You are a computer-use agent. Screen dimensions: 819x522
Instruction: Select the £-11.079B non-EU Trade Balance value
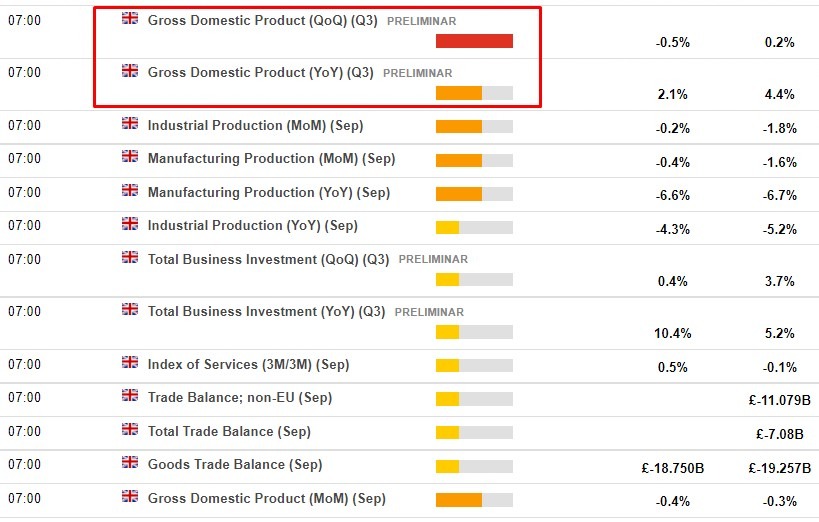pos(779,400)
